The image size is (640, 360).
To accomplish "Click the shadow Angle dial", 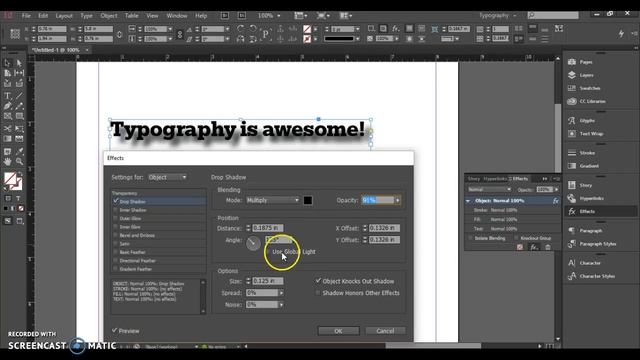I will pos(253,243).
